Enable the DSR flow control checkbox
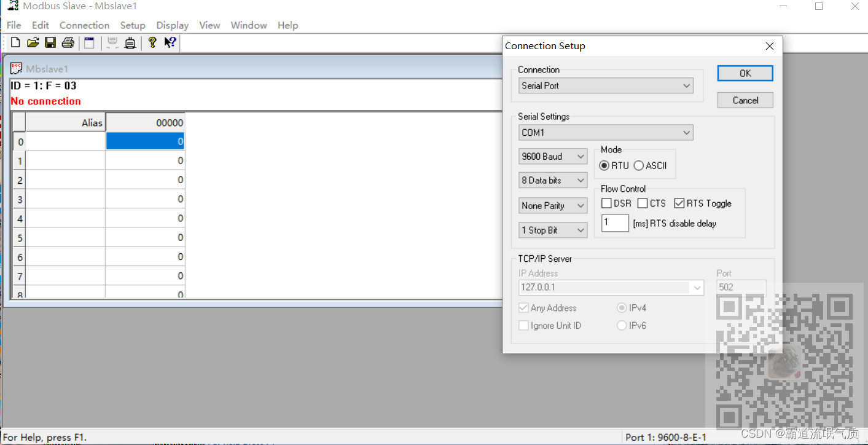868x445 pixels. pyautogui.click(x=605, y=203)
